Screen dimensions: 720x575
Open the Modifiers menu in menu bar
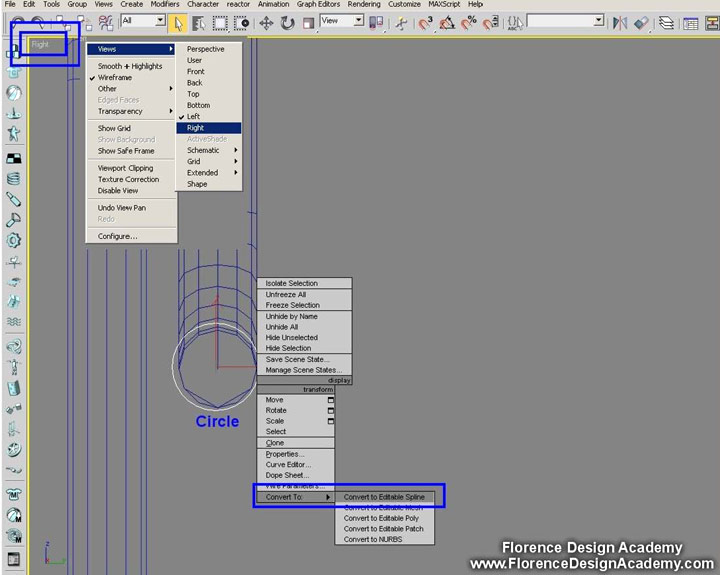point(165,4)
